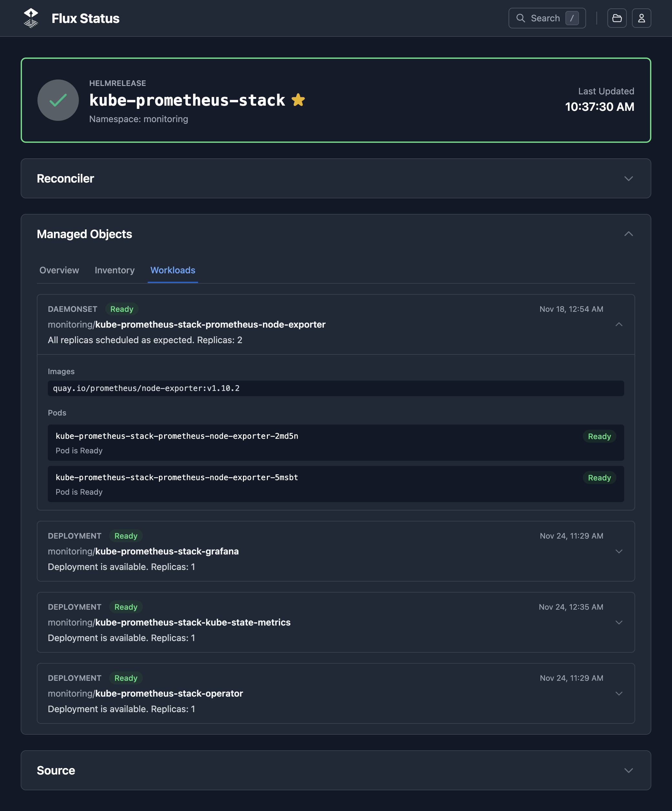Expand the kube-prometheus-stack-operator deployment details
672x811 pixels.
coord(619,693)
